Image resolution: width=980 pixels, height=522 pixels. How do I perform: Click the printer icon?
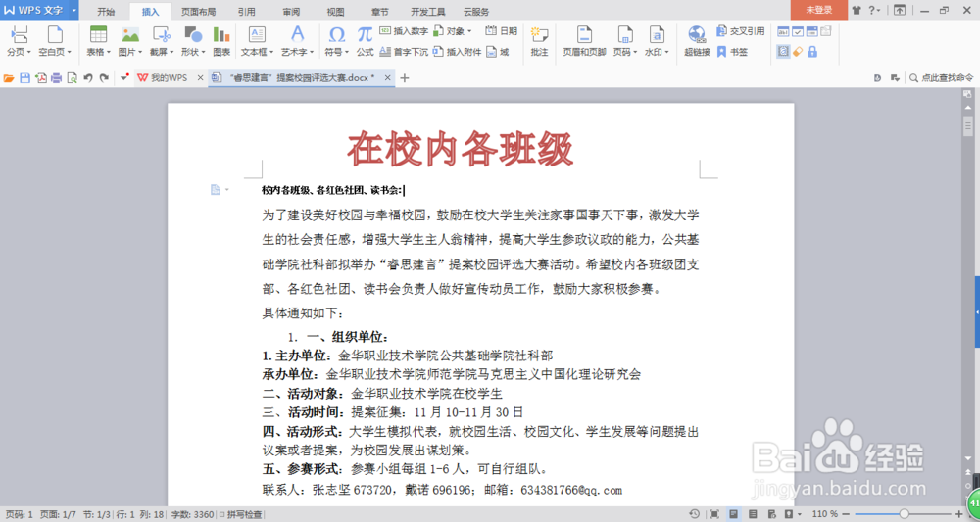point(56,78)
